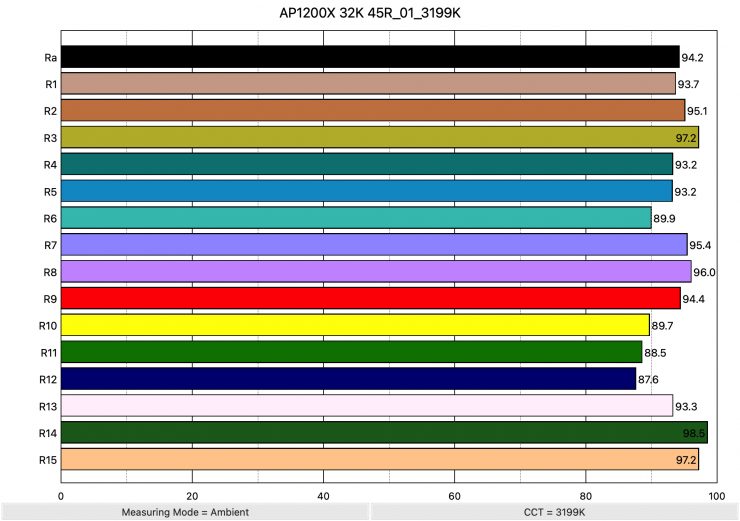Viewport: 740px width, 521px height.
Task: Select the periwinkle R7 bar
Action: click(x=374, y=245)
